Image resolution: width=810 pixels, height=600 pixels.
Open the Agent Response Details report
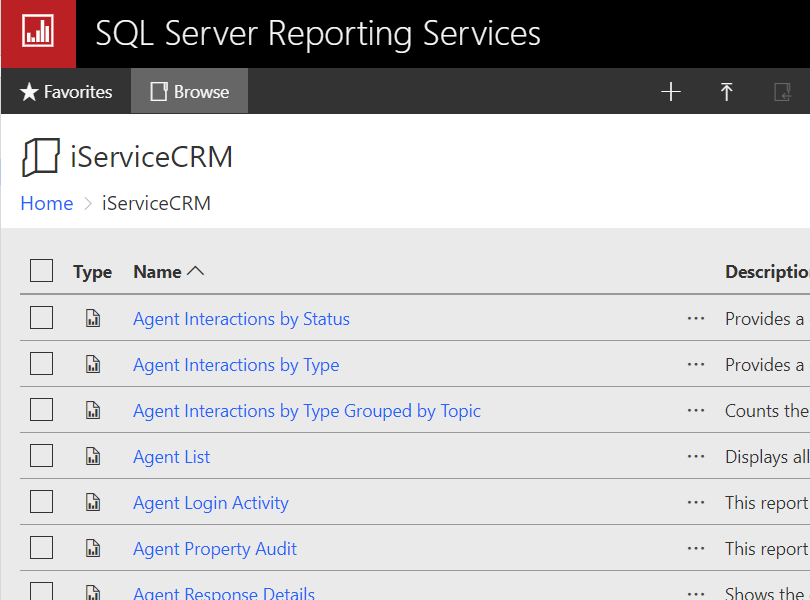[224, 593]
